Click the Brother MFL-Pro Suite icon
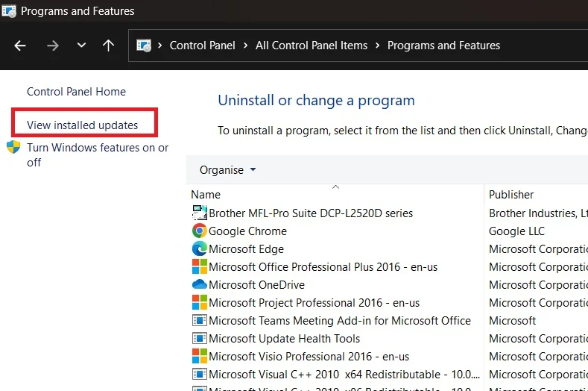The width and height of the screenshot is (588, 391). pos(199,213)
